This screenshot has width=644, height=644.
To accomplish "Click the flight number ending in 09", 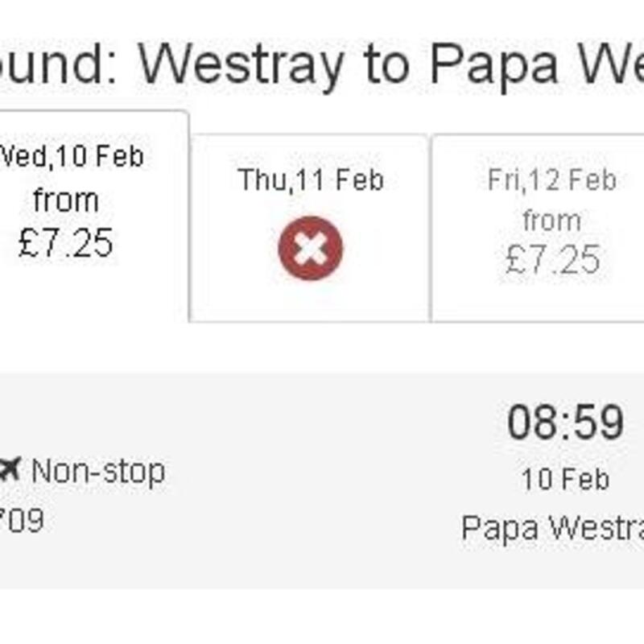I will [22, 520].
